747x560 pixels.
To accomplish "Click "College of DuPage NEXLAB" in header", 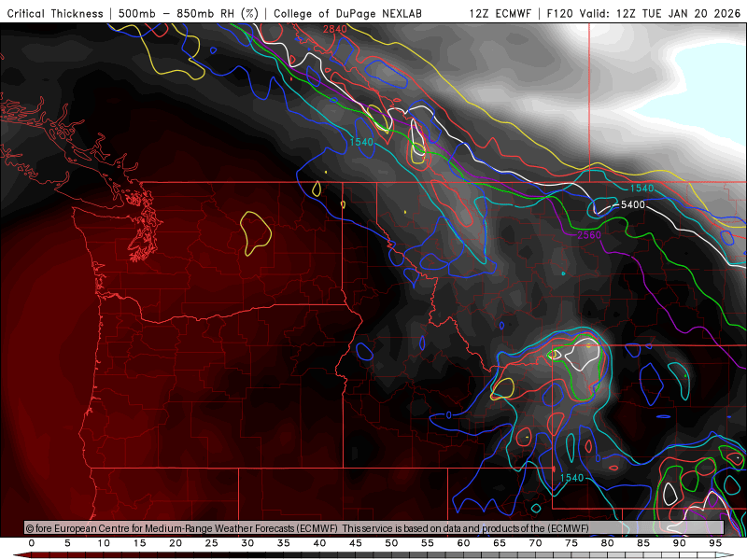I will (x=347, y=13).
